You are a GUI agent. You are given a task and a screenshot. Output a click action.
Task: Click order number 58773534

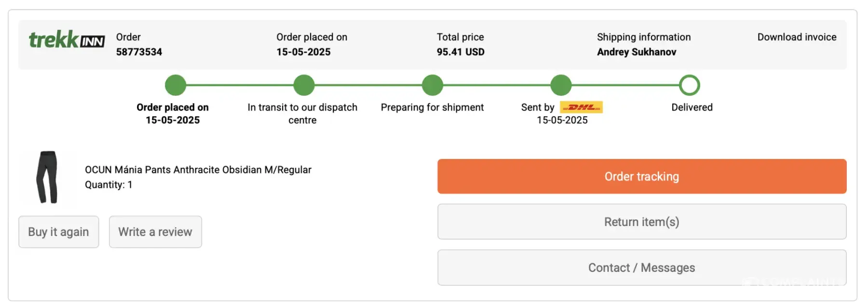tap(139, 52)
